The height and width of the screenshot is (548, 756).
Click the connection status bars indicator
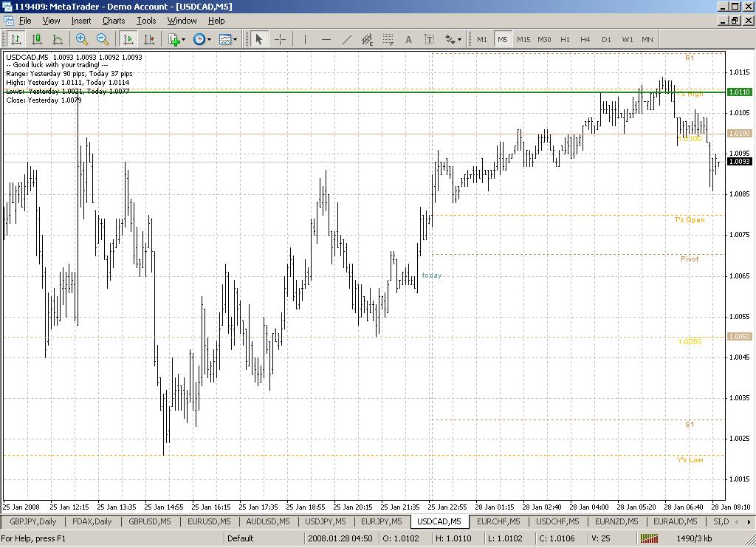coord(649,538)
